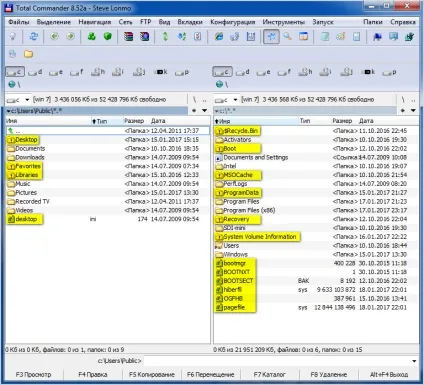Open the Internet Explorer toolbar icon
The height and width of the screenshot is (385, 424).
(x=219, y=36)
